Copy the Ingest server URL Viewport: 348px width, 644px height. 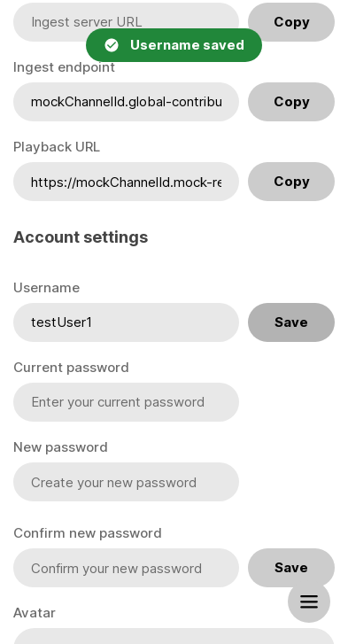pyautogui.click(x=291, y=22)
